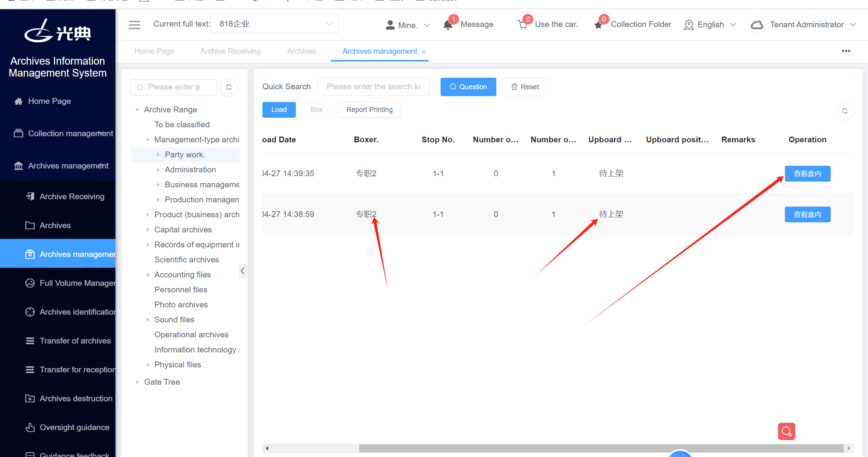This screenshot has width=868, height=457.
Task: Click the Tenant Administrator cloud avatar
Action: pyautogui.click(x=757, y=25)
